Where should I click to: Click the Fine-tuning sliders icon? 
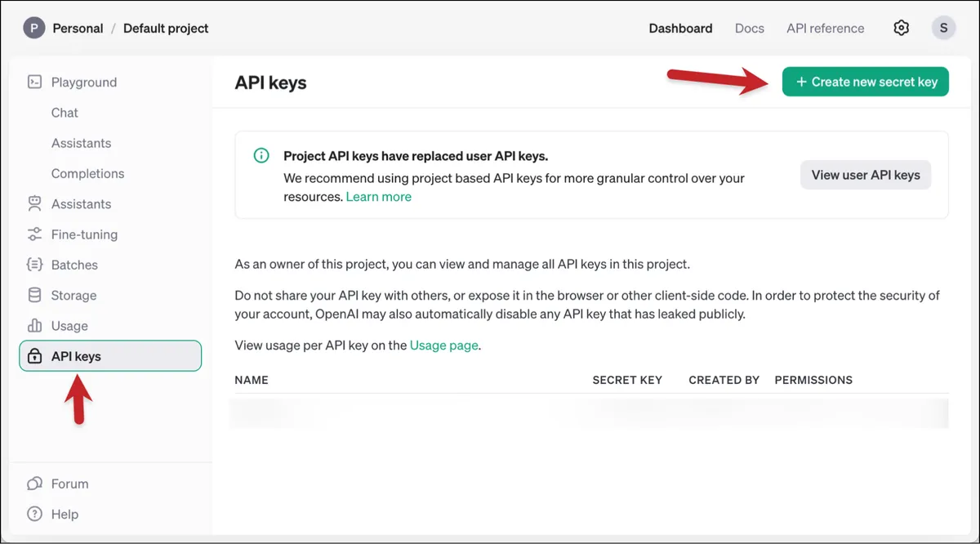pos(34,234)
